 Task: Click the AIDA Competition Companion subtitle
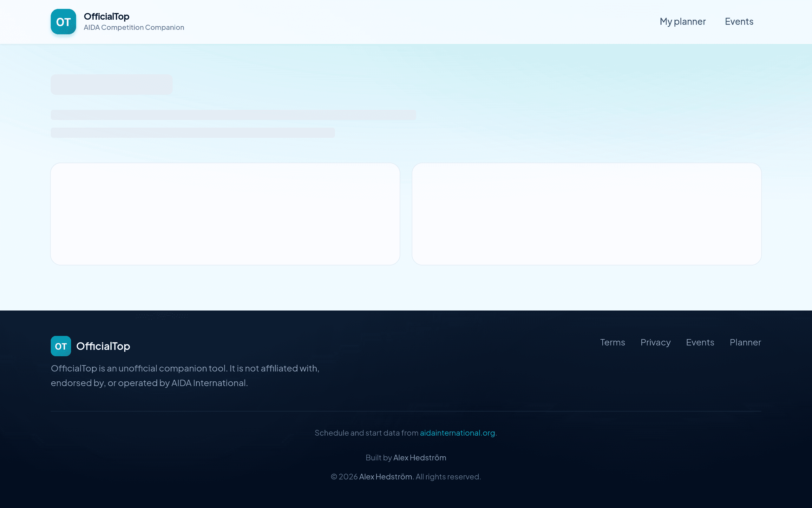click(134, 28)
